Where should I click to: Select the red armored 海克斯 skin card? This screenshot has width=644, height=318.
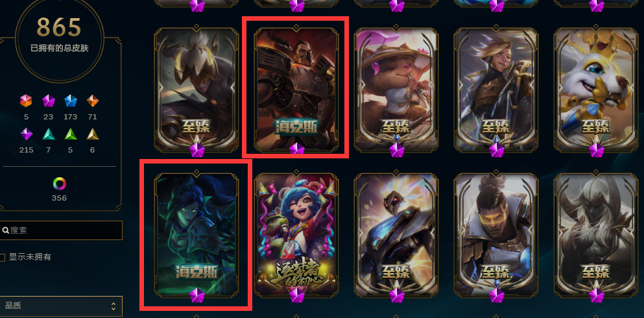point(296,89)
